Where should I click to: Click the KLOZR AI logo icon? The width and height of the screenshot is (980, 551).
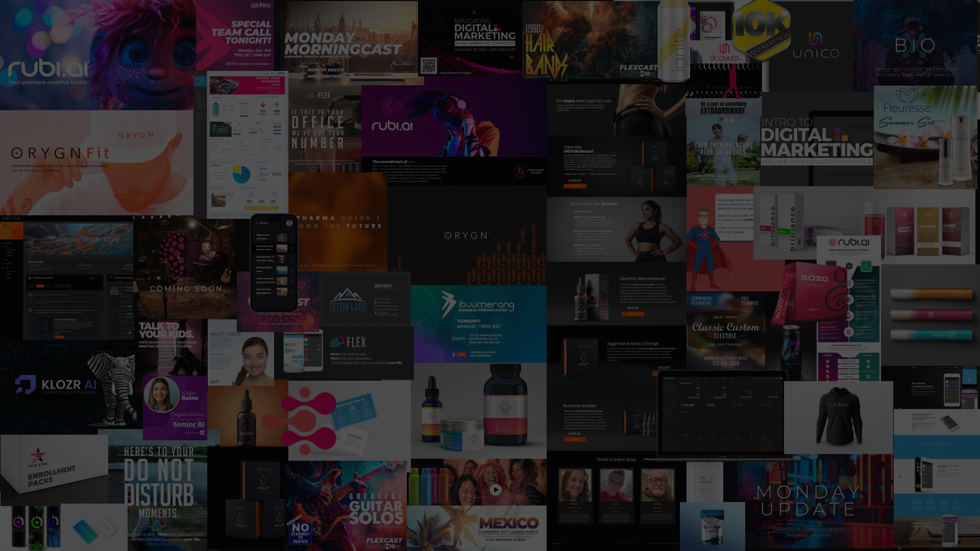point(25,385)
